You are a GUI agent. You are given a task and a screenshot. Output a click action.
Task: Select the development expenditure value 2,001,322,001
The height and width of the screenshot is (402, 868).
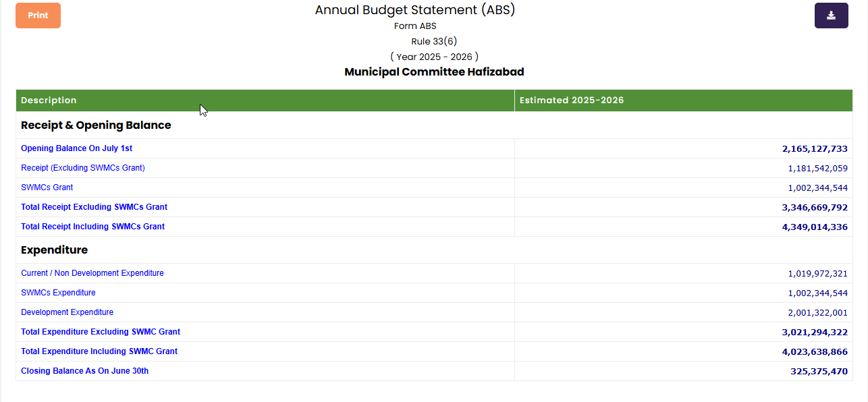pyautogui.click(x=817, y=313)
